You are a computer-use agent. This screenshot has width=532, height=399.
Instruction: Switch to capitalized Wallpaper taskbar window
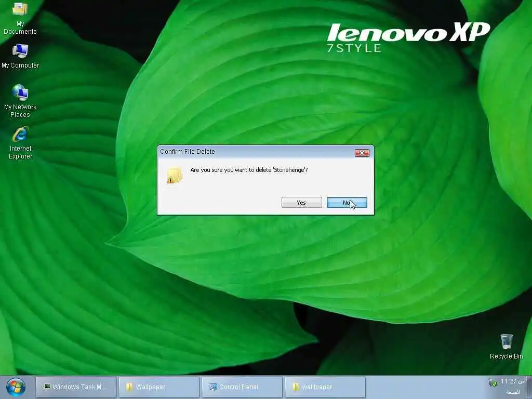click(x=159, y=387)
